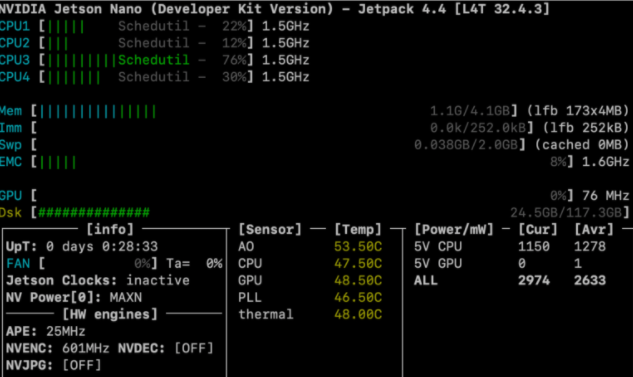
Task: Click the '[info]' section header
Action: [x=110, y=230]
